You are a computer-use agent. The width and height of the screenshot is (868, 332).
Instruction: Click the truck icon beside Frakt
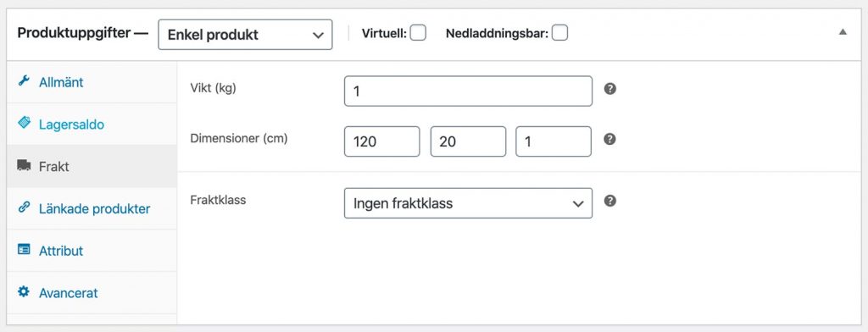(24, 165)
